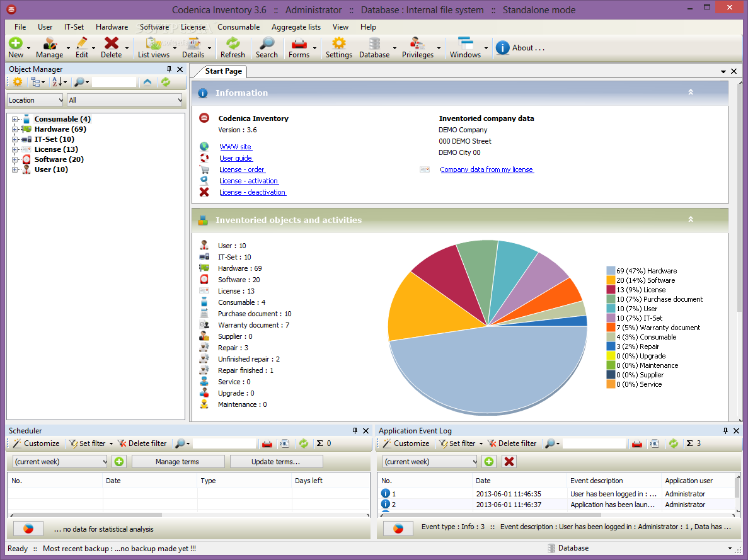The width and height of the screenshot is (748, 560).
Task: Click License - activation link
Action: click(249, 181)
